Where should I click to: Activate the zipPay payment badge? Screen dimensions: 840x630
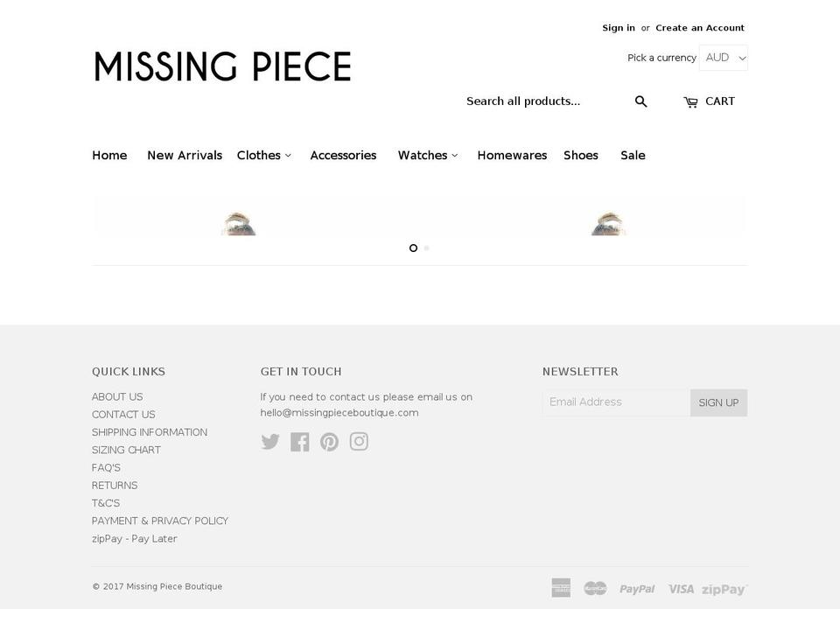[x=724, y=588]
